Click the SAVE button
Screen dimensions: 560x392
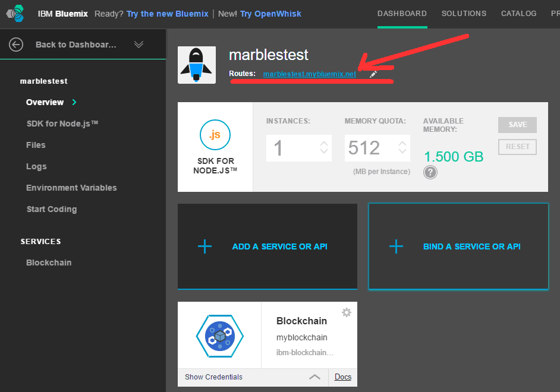[x=518, y=125]
